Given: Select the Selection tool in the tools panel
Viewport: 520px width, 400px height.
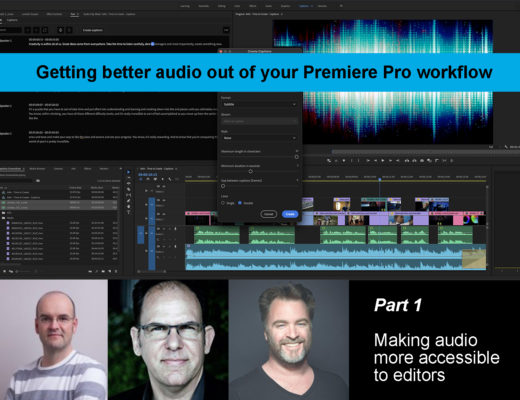Looking at the screenshot, I should click(x=128, y=172).
